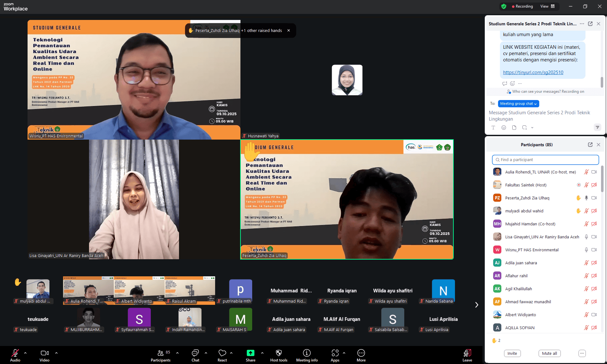
Task: Expand audio options arrow beside Audio
Action: pyautogui.click(x=25, y=353)
